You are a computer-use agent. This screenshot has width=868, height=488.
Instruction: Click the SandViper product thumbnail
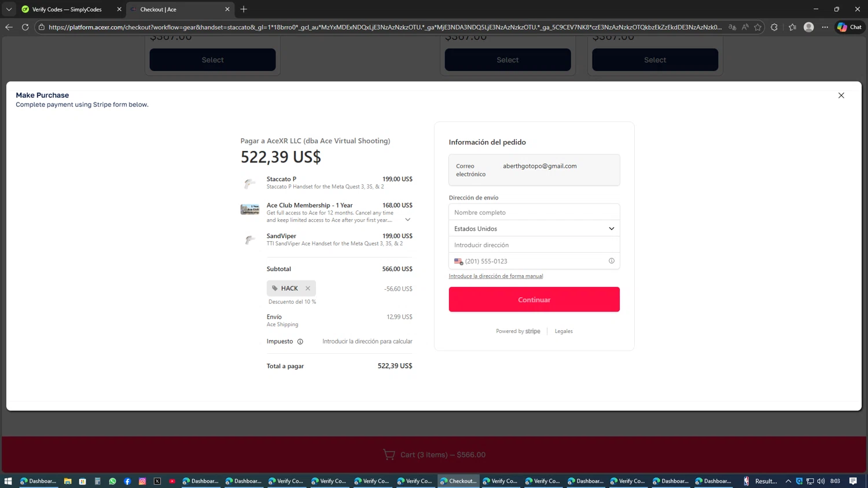pos(249,240)
